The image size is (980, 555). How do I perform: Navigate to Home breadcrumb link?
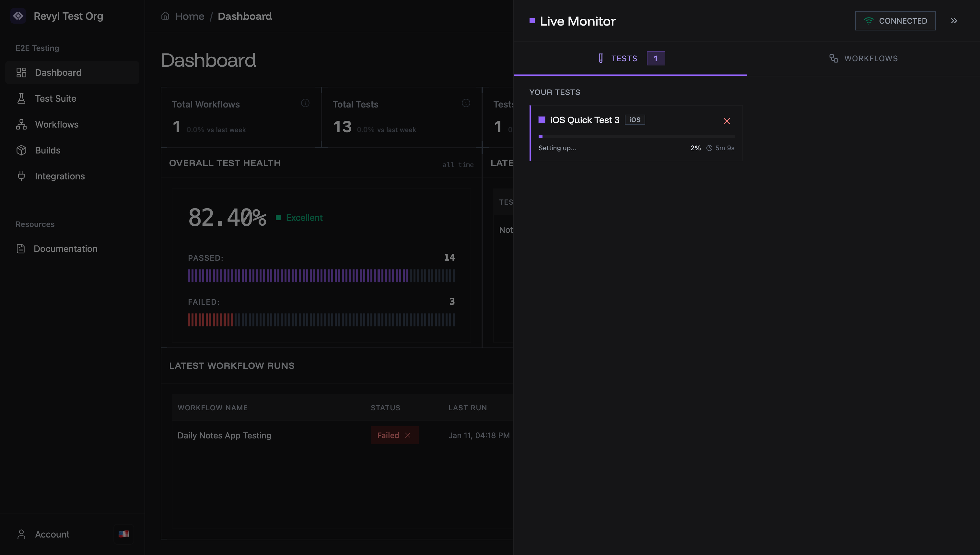coord(189,16)
